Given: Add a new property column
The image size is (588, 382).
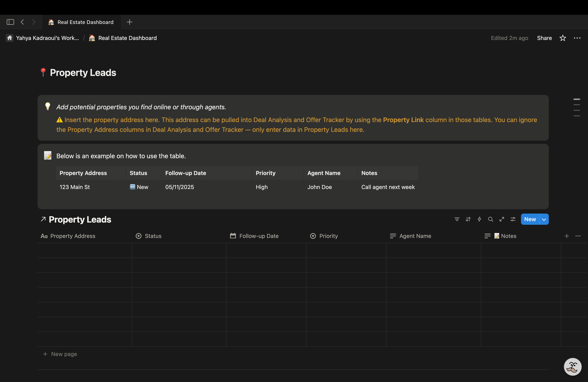Looking at the screenshot, I should tap(567, 236).
